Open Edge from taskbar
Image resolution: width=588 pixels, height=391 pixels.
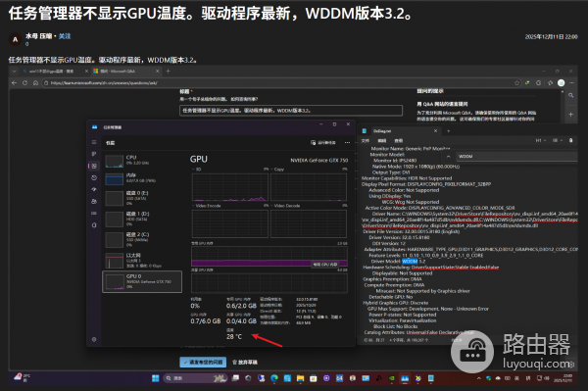point(274,378)
